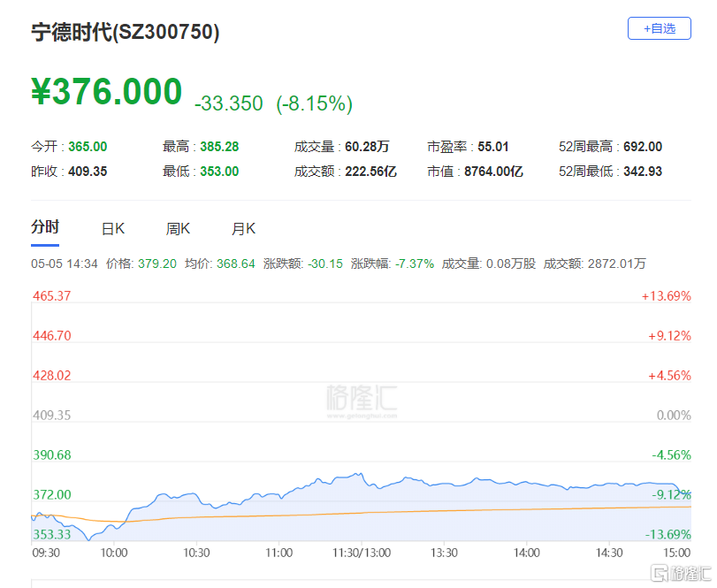Click the 14:30 time axis label
Viewport: 717px width, 588px height.
609,553
